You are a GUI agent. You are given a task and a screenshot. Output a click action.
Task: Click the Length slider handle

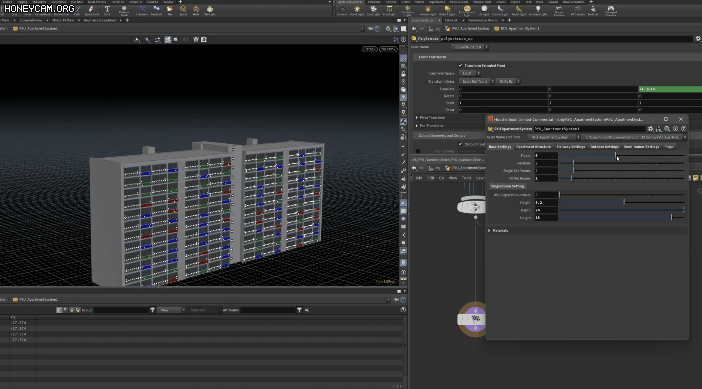tap(671, 218)
